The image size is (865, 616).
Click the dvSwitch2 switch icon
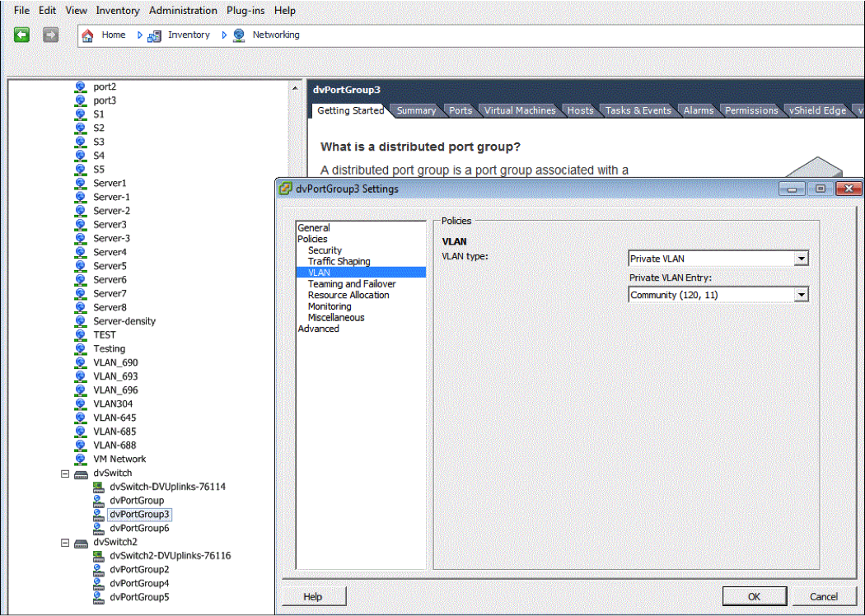[81, 542]
